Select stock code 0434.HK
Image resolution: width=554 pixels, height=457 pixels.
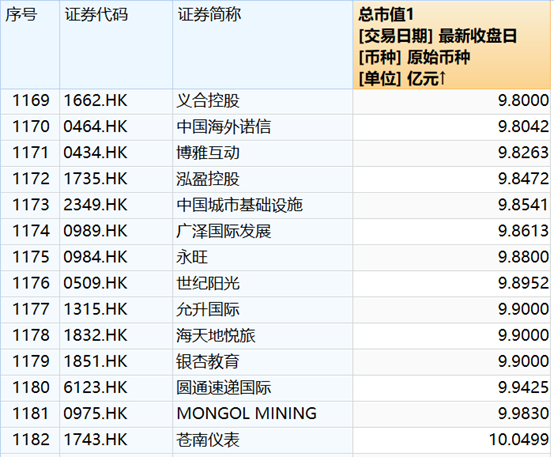coord(95,153)
